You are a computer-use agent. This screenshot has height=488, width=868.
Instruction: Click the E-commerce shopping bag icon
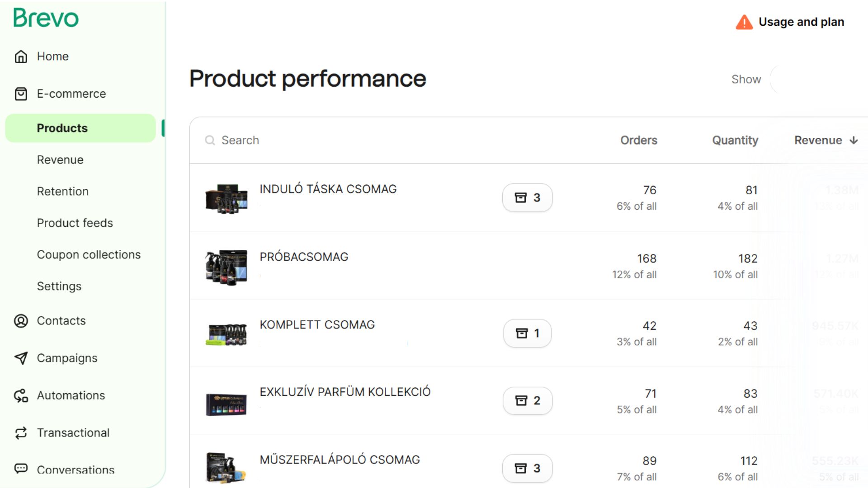pos(21,94)
